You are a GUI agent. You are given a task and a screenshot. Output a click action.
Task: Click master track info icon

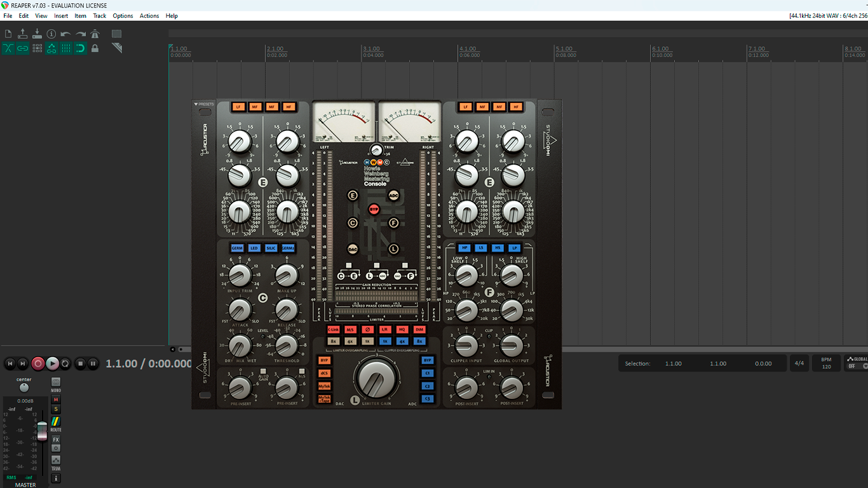[56, 478]
